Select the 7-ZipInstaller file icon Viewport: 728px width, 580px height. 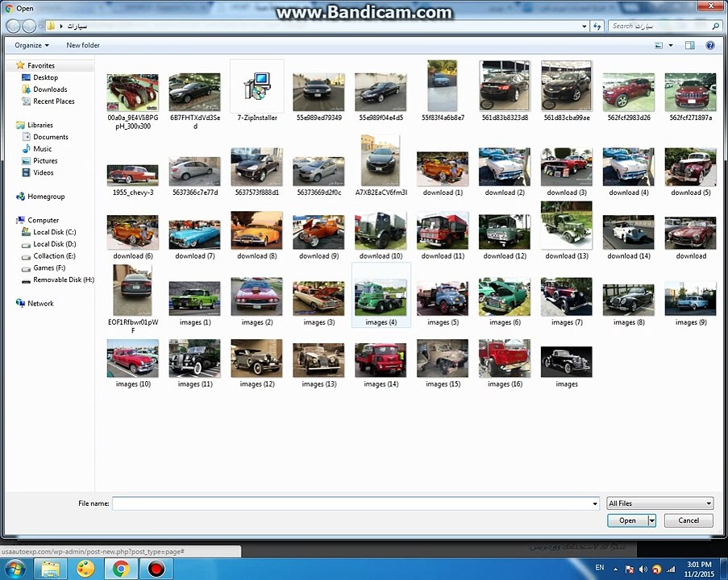coord(256,86)
